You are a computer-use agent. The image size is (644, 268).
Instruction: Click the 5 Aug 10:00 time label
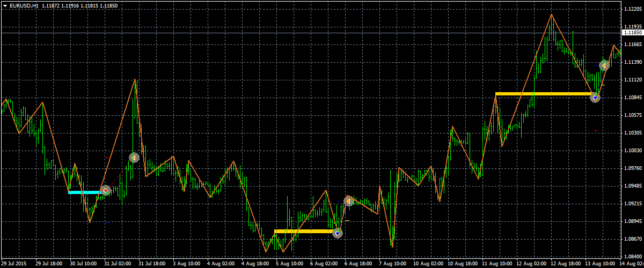click(290, 264)
